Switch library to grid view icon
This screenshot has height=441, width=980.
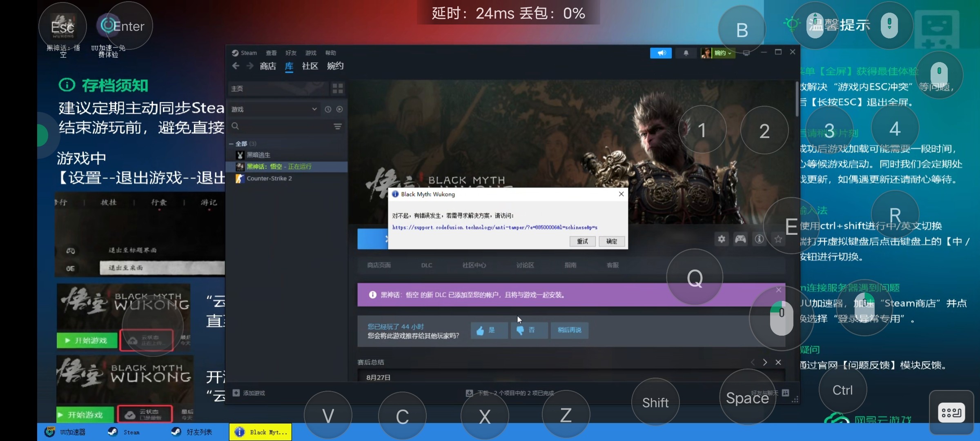click(338, 88)
